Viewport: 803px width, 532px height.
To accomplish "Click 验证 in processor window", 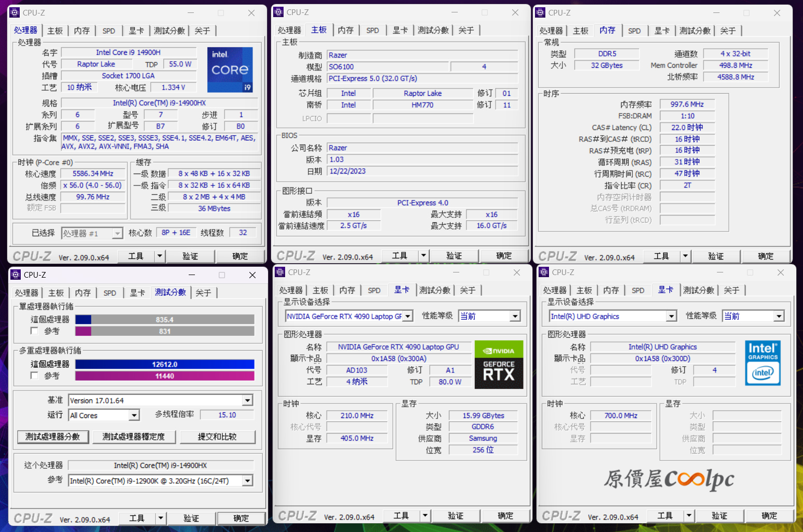I will (190, 256).
